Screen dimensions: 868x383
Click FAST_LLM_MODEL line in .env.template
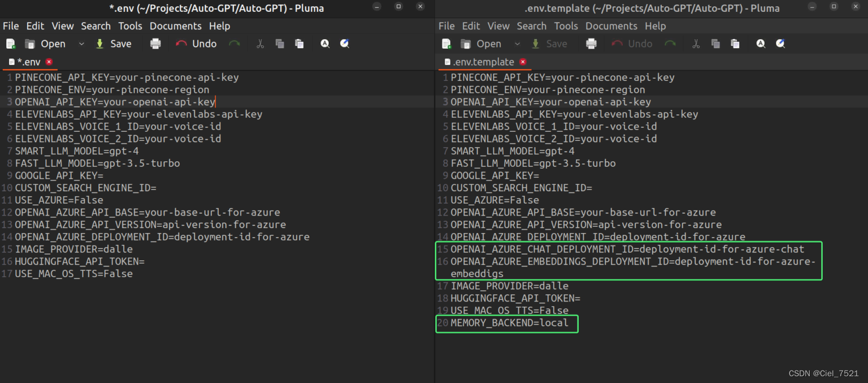tap(533, 163)
